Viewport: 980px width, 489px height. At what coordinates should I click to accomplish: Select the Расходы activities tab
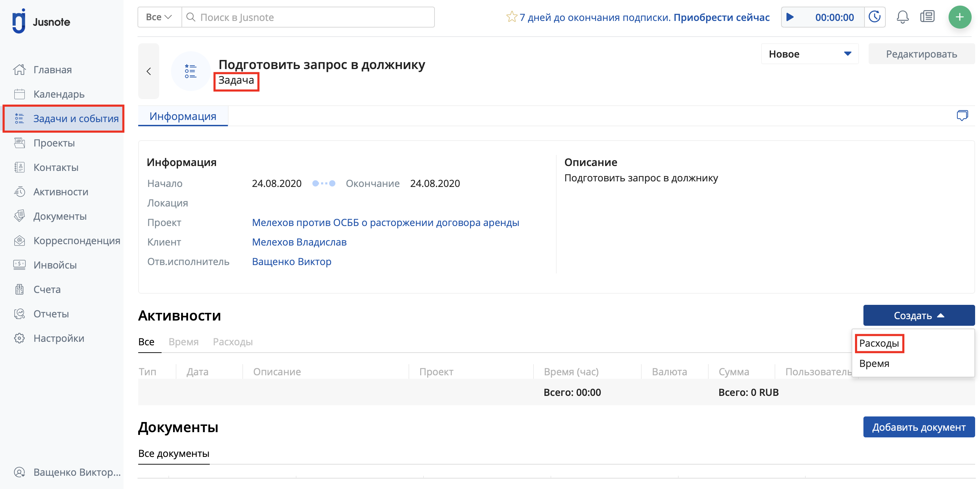pos(232,341)
